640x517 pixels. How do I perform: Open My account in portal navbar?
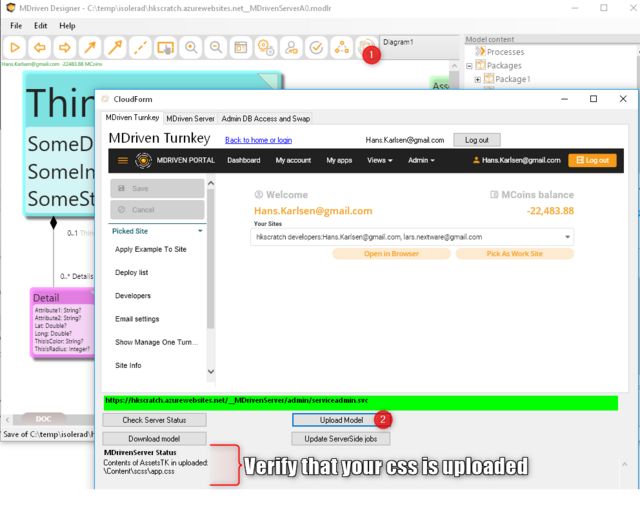tap(293, 160)
